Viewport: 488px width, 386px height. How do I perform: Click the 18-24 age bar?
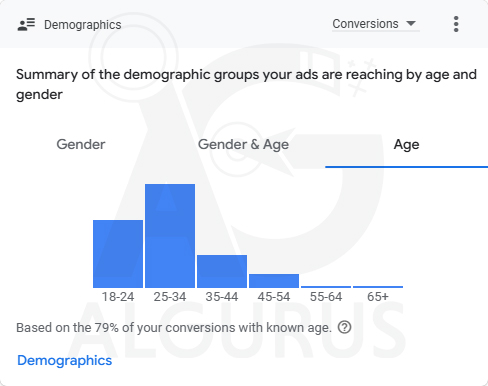[x=118, y=254]
